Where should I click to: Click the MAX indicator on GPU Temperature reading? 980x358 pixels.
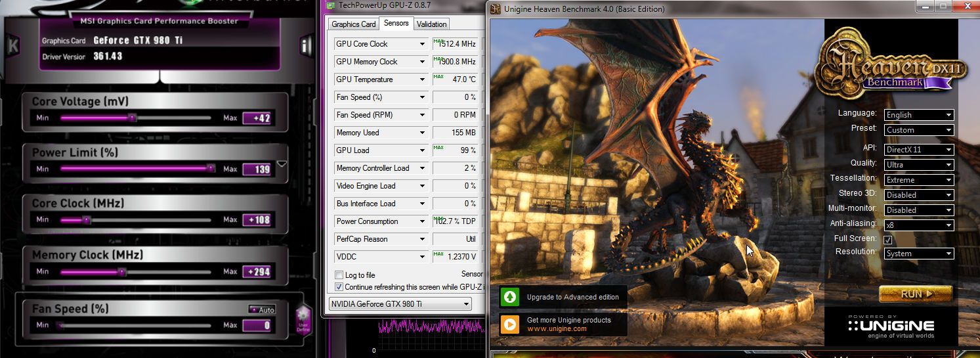(438, 76)
